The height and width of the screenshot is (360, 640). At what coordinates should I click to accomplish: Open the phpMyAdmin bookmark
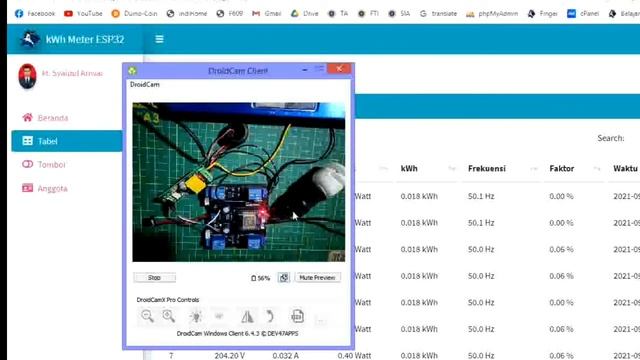pos(492,13)
